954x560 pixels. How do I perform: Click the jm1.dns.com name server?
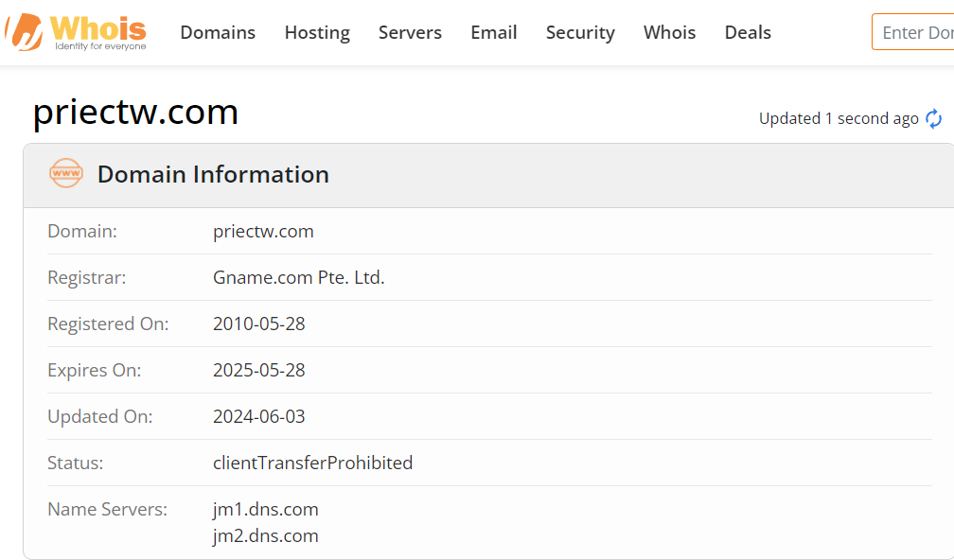(x=265, y=509)
